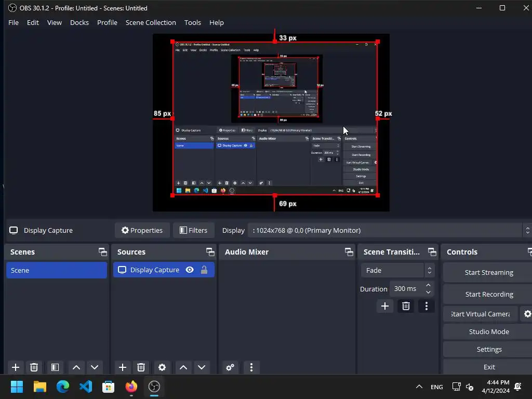
Task: Remove transition with trash button
Action: (x=406, y=306)
